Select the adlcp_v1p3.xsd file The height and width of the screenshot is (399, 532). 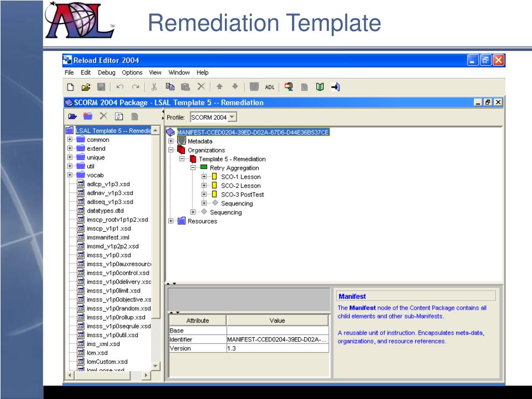click(x=108, y=184)
